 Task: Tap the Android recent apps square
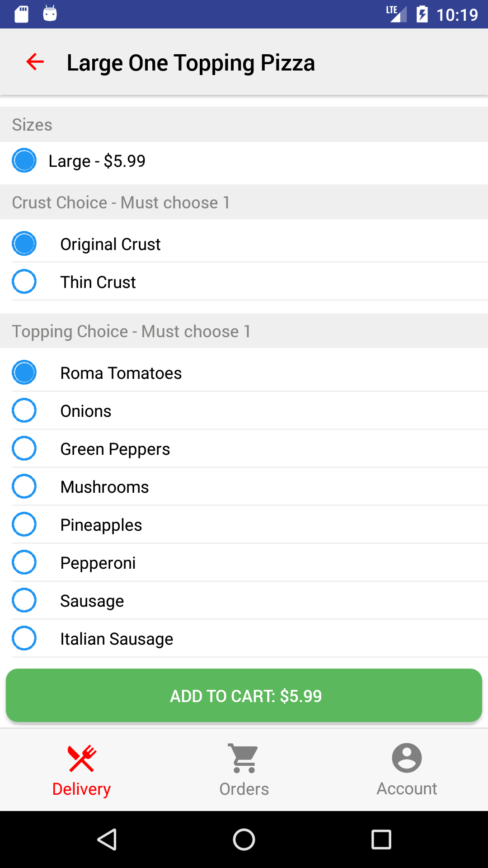pyautogui.click(x=381, y=840)
